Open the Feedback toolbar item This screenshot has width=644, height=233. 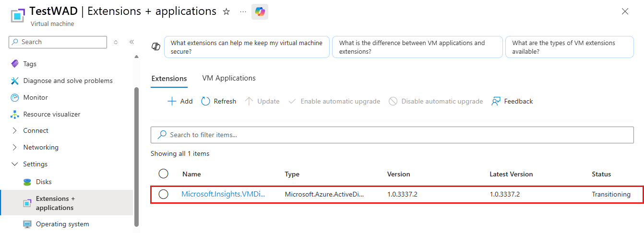[x=512, y=101]
